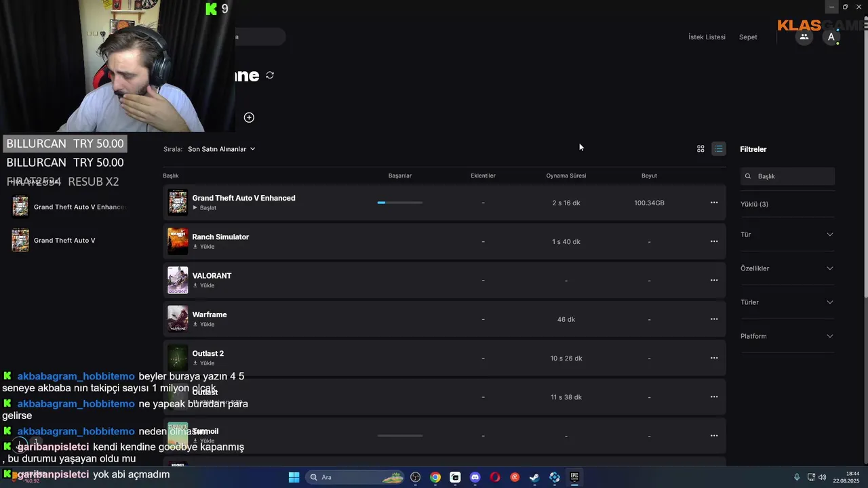Expand the Türler filter section
This screenshot has width=868, height=488.
(x=787, y=302)
